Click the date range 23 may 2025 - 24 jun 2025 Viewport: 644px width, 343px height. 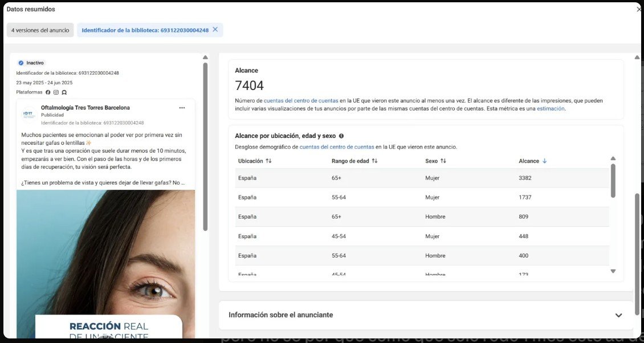[44, 83]
